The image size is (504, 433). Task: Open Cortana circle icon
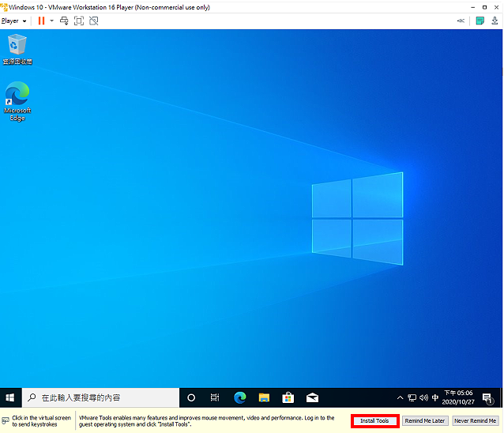tap(191, 397)
